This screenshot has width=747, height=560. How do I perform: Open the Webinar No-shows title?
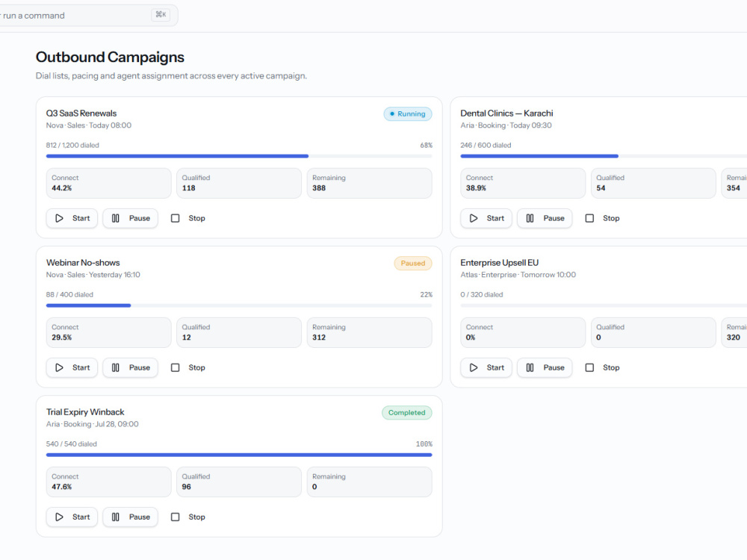83,263
